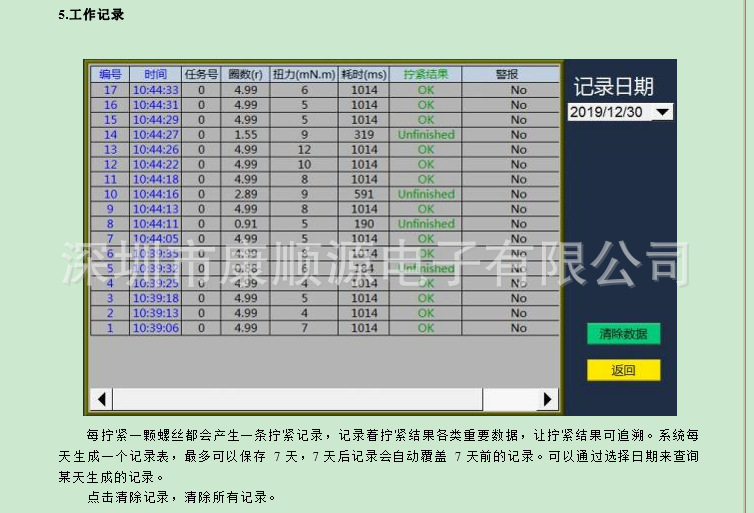Click torque value 12 in row 13
The image size is (754, 513).
point(304,150)
